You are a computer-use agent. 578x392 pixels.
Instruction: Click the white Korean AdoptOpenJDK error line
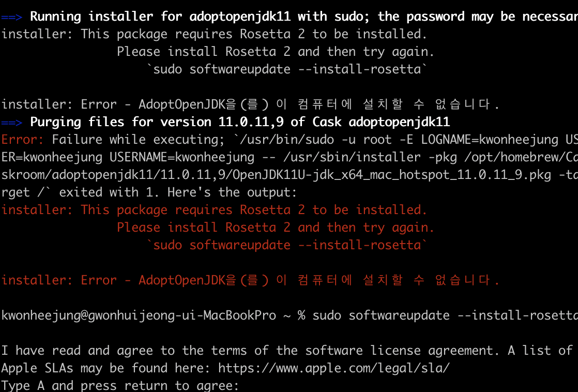250,104
